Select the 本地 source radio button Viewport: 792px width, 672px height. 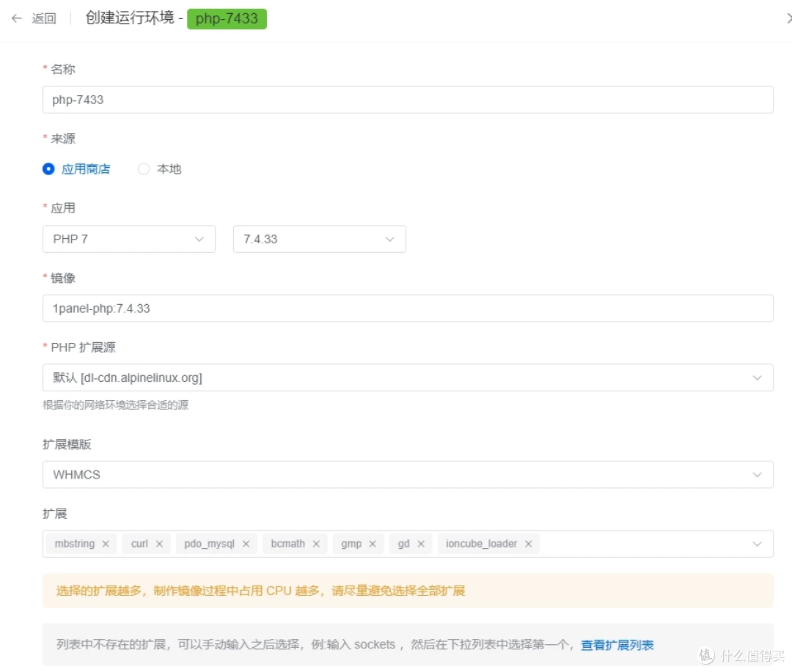coord(144,169)
